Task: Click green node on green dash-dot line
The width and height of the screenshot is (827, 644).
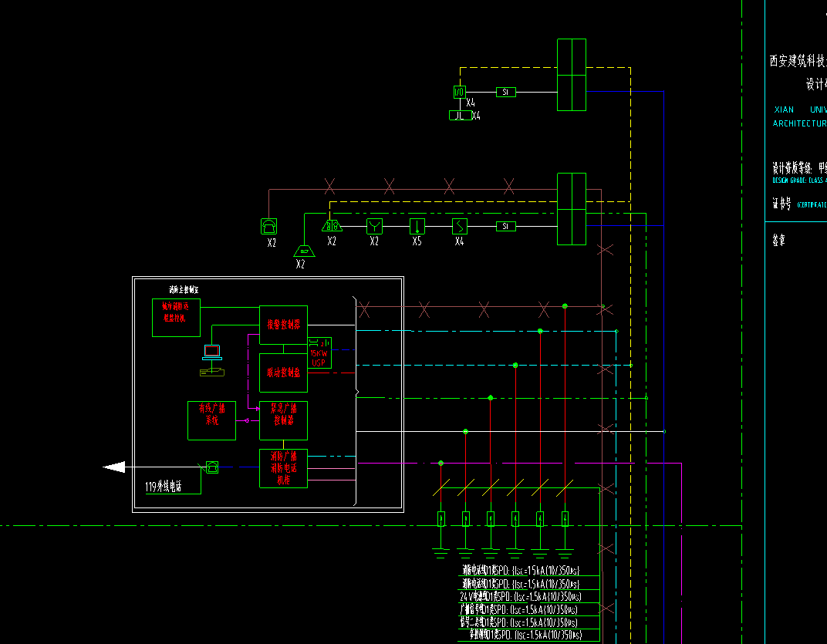Action: (x=491, y=398)
